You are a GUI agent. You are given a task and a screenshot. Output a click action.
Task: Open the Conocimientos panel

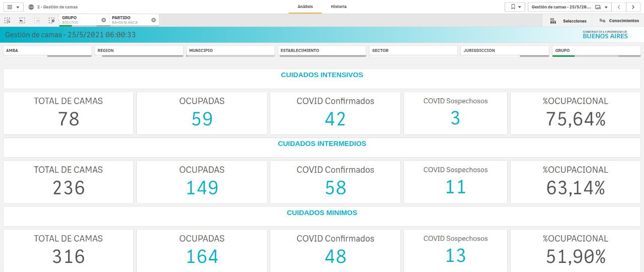point(619,21)
